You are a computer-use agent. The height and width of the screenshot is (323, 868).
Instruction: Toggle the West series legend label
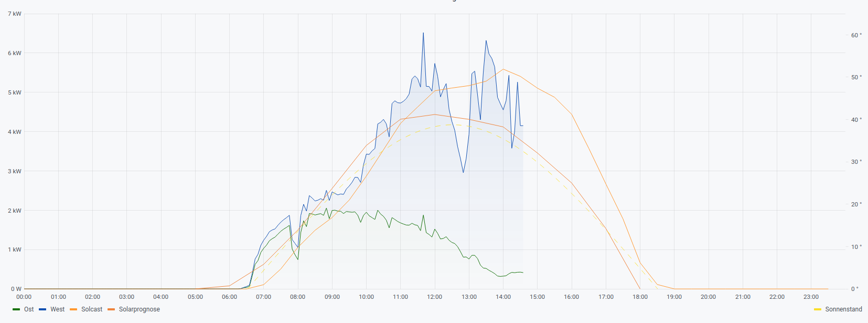tap(57, 309)
